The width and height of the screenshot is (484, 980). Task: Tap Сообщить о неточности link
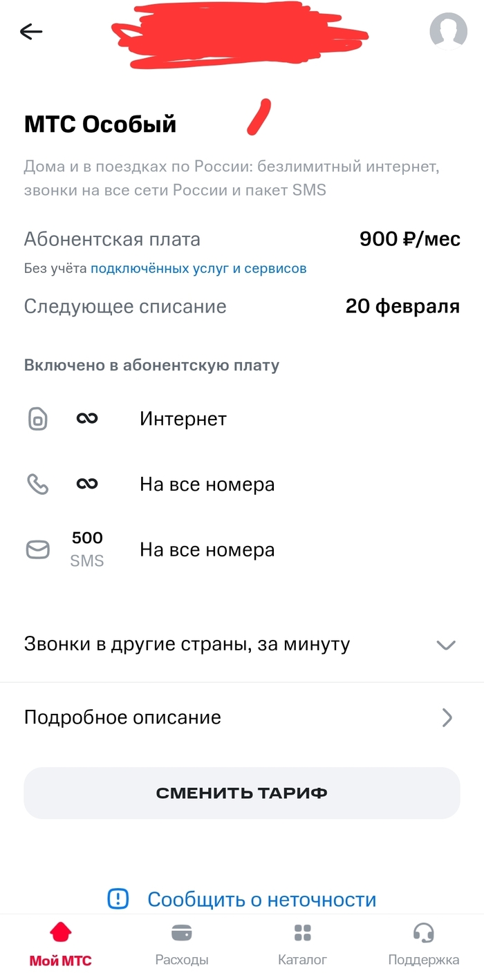[x=261, y=899]
